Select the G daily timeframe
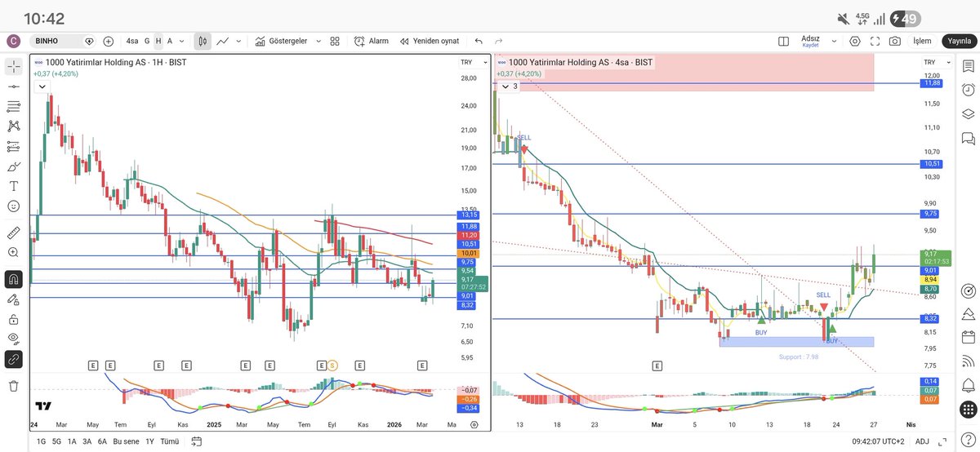 pyautogui.click(x=147, y=41)
